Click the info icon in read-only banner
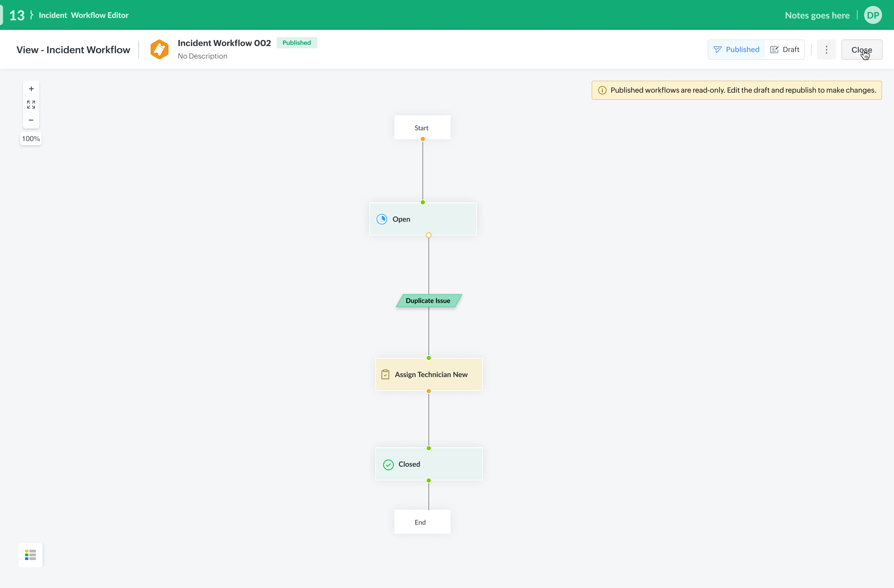Image resolution: width=894 pixels, height=588 pixels. [x=602, y=90]
